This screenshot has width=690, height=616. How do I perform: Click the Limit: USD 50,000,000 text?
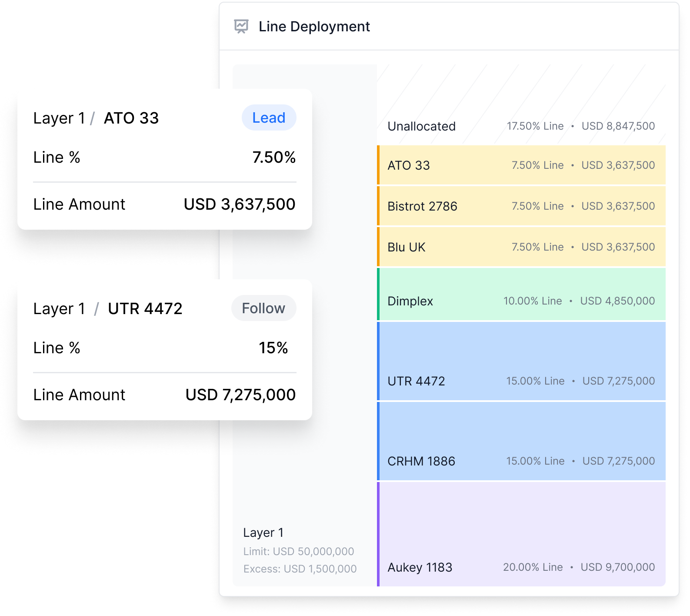[x=299, y=551]
